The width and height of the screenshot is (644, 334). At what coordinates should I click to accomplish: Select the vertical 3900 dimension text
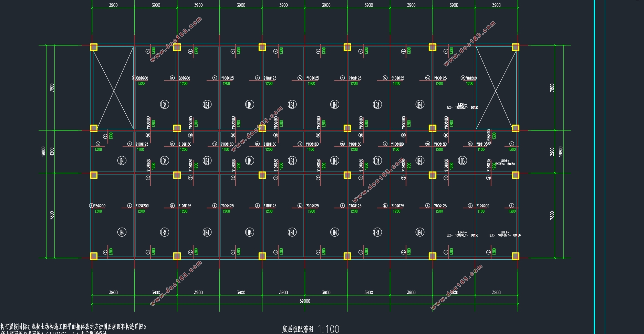point(552,152)
